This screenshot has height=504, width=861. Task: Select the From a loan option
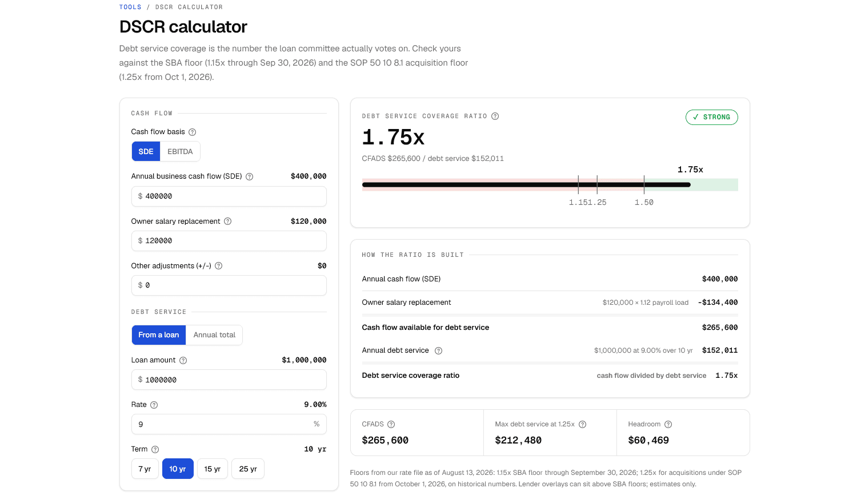point(159,335)
